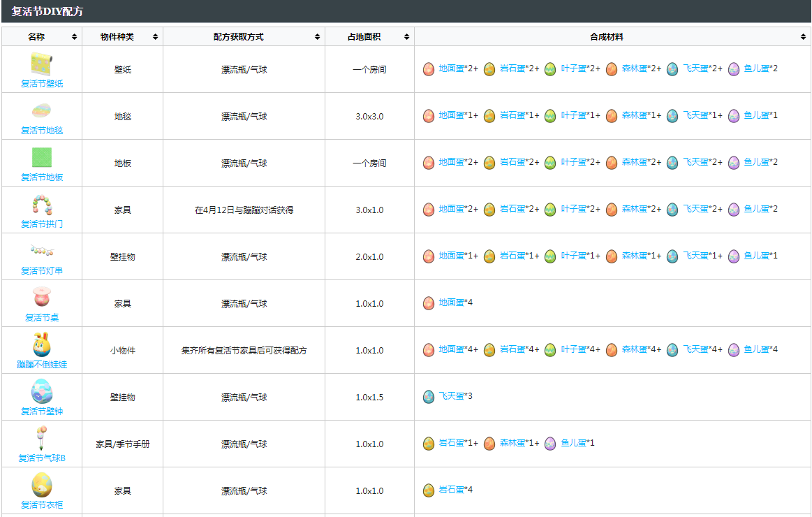Sort table by 名称 column arrows
The width and height of the screenshot is (812, 517).
[x=75, y=37]
